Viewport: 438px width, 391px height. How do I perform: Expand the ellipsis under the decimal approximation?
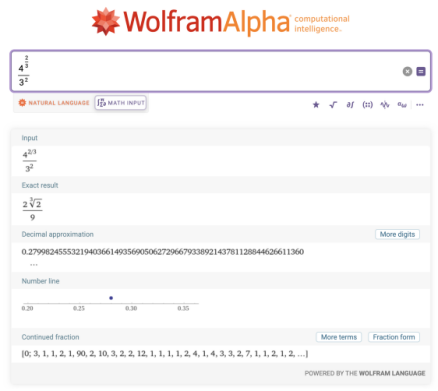(x=34, y=265)
